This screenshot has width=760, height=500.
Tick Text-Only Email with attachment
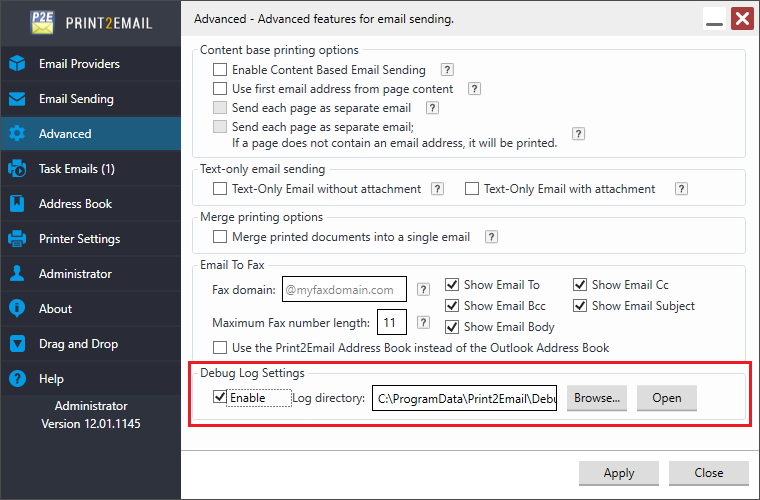[472, 188]
